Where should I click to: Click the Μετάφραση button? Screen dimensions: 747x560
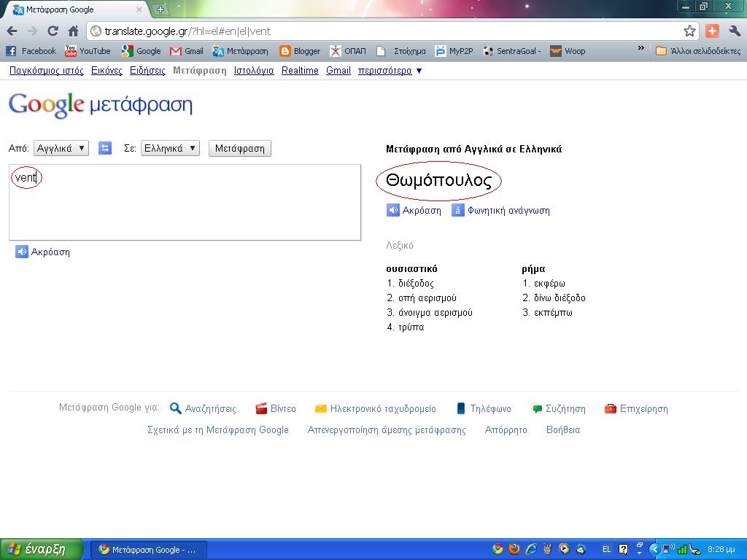pyautogui.click(x=241, y=148)
